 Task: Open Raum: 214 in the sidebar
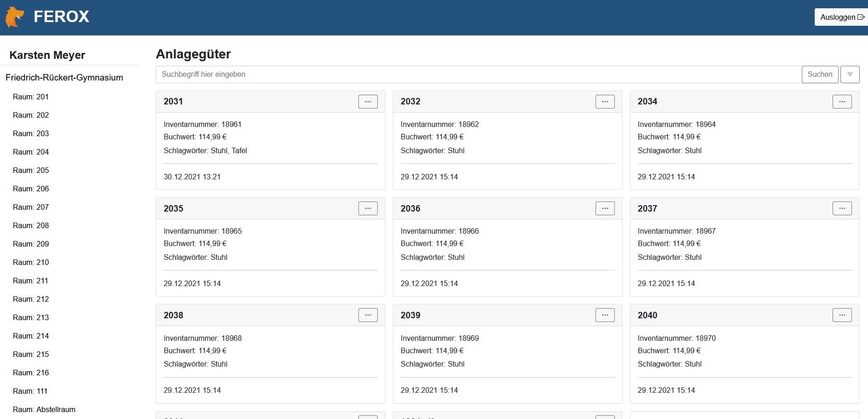click(31, 336)
